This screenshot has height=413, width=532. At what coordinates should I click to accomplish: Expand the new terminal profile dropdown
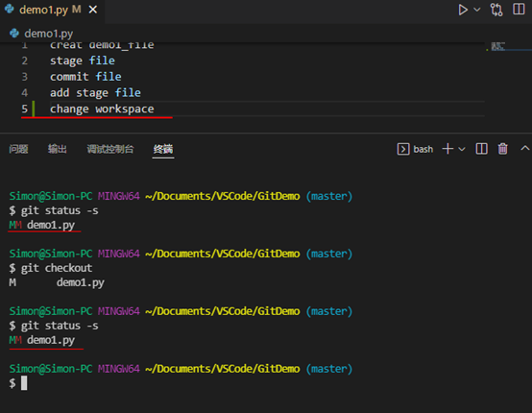[x=462, y=149]
